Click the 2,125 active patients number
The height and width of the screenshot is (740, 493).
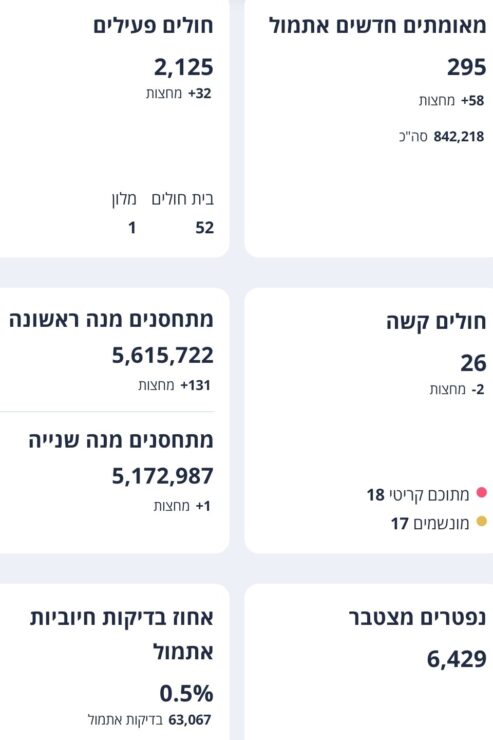tap(184, 67)
